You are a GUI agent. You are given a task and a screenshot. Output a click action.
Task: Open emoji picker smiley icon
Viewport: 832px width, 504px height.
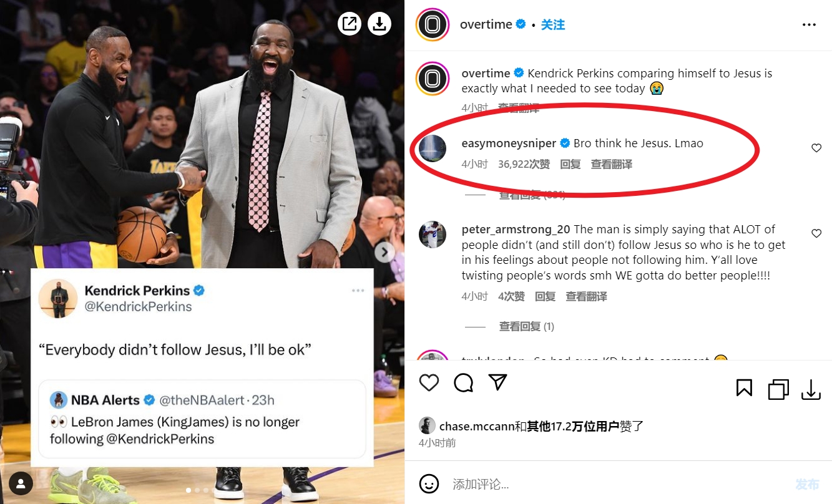click(x=428, y=484)
